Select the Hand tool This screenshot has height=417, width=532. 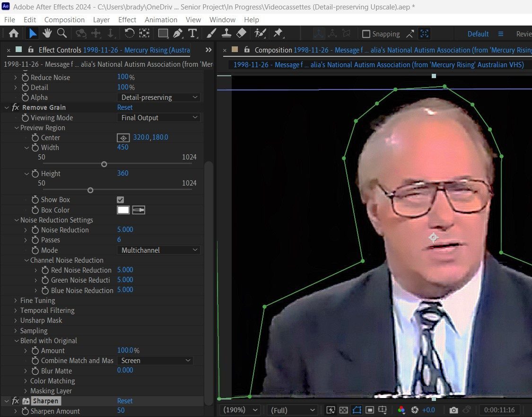[47, 33]
